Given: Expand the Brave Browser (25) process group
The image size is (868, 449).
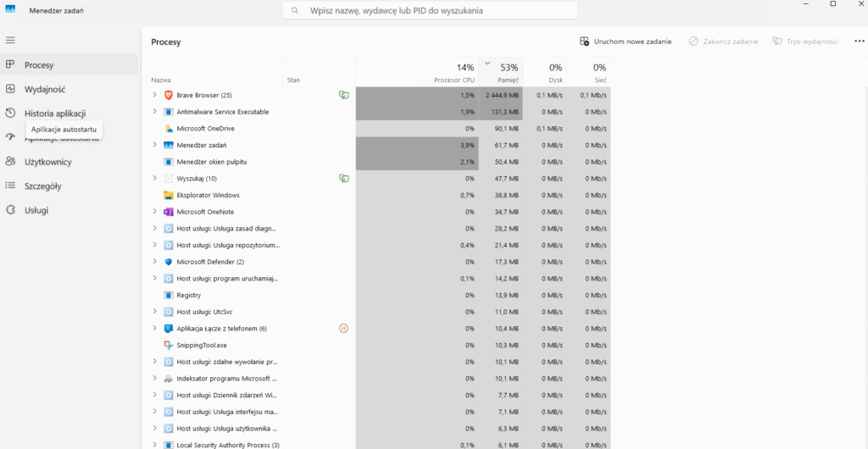Looking at the screenshot, I should 154,95.
